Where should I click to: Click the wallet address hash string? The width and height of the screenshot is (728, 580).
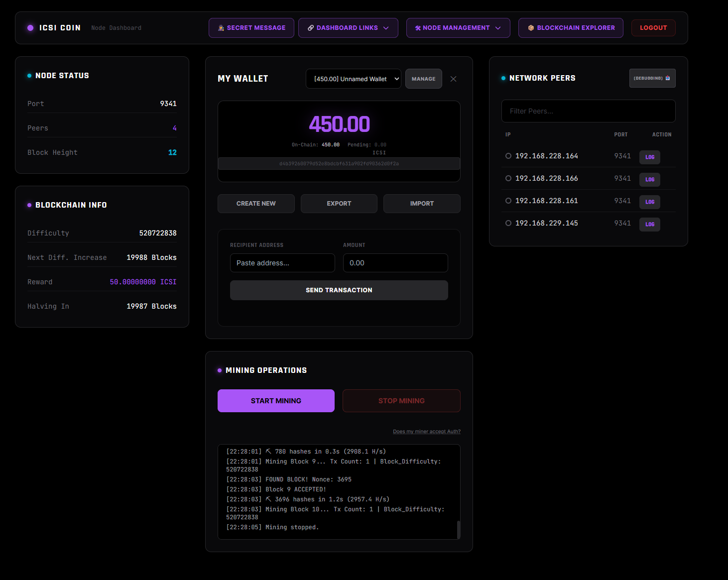pyautogui.click(x=339, y=164)
